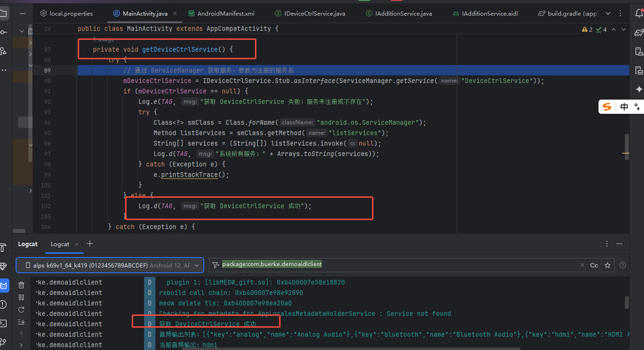
Task: Switch to AndroidManifest.xml tab
Action: (x=221, y=13)
